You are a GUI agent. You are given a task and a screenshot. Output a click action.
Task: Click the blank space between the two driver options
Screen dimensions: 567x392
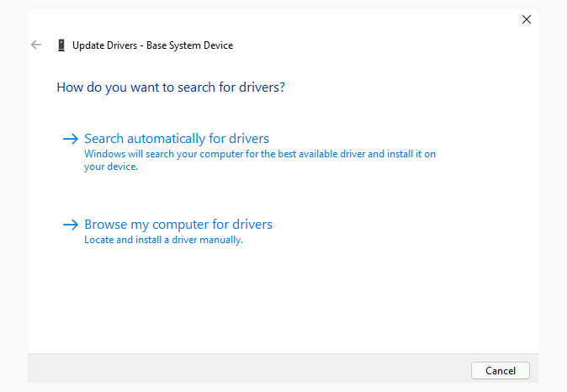278,195
